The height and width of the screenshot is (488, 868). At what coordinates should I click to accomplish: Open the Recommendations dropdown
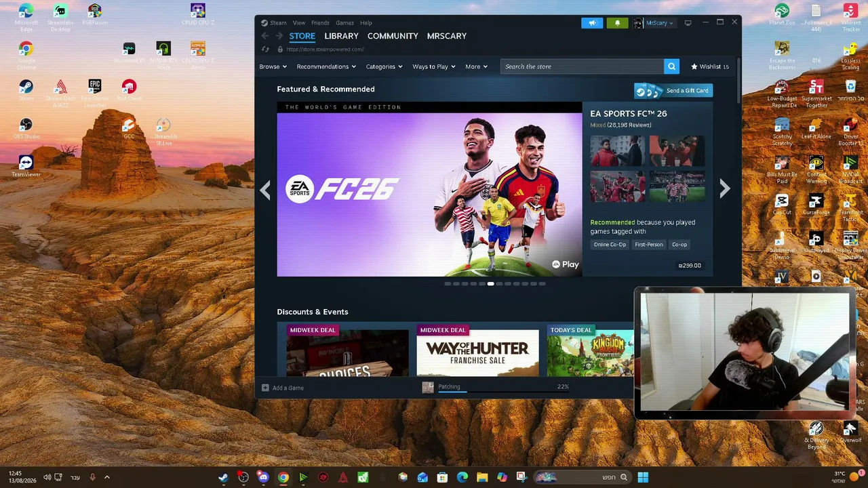pos(326,66)
